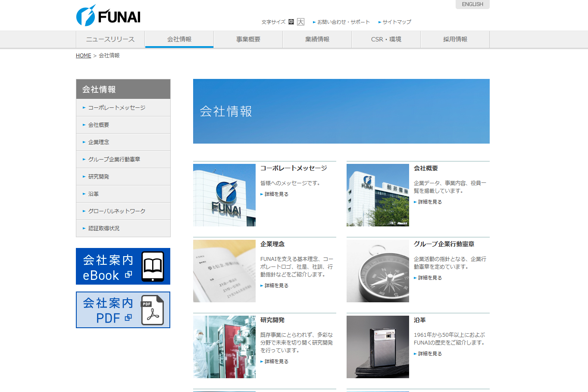Open the 採用情報 menu item
588x392 pixels.
[x=455, y=39]
